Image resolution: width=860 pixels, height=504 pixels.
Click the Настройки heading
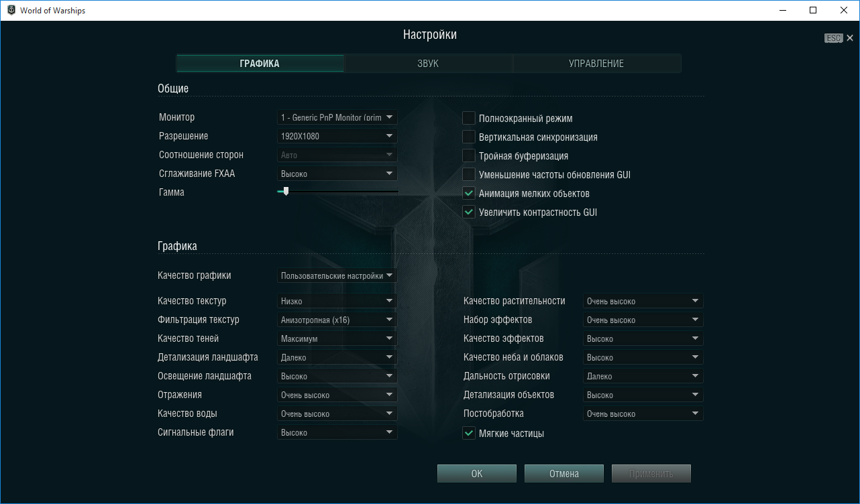pyautogui.click(x=430, y=35)
